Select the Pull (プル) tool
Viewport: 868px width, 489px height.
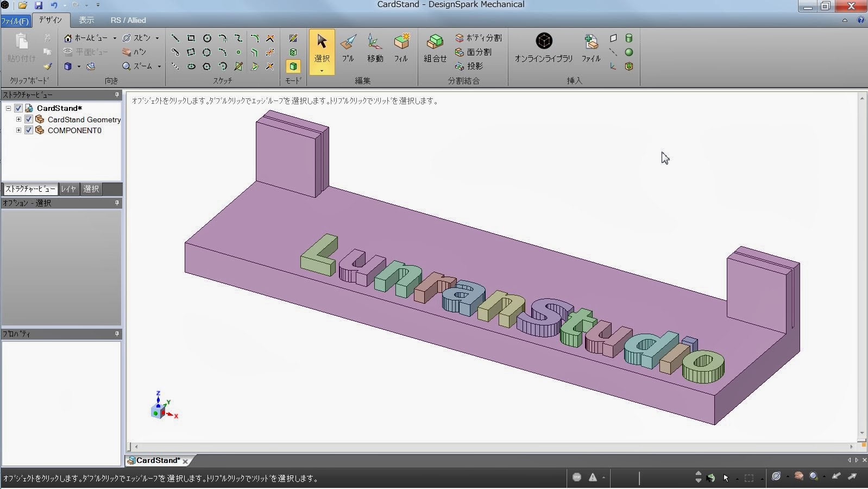tap(348, 48)
